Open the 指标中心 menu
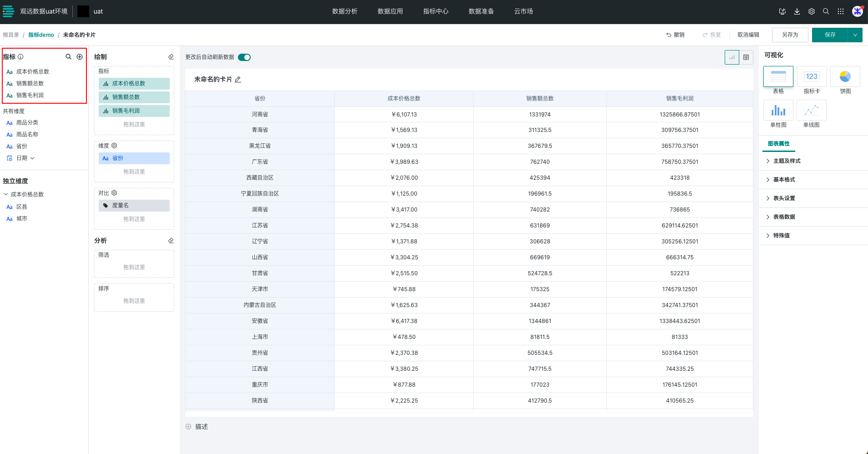 (435, 11)
